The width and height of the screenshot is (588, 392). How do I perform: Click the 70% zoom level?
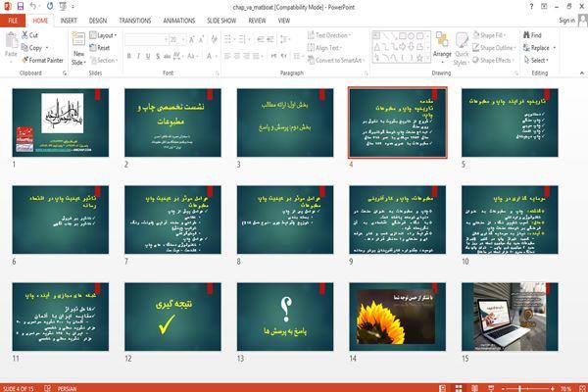tap(566, 389)
